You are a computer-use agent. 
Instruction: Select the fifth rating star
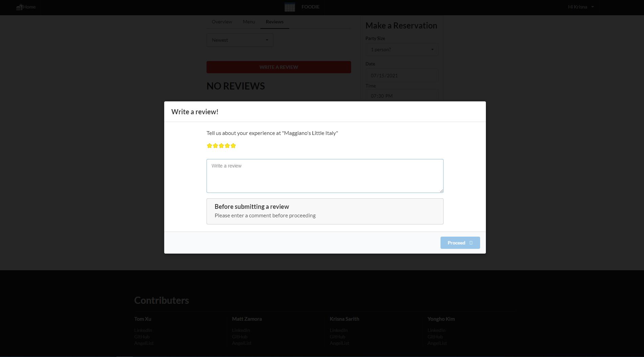[x=233, y=146]
